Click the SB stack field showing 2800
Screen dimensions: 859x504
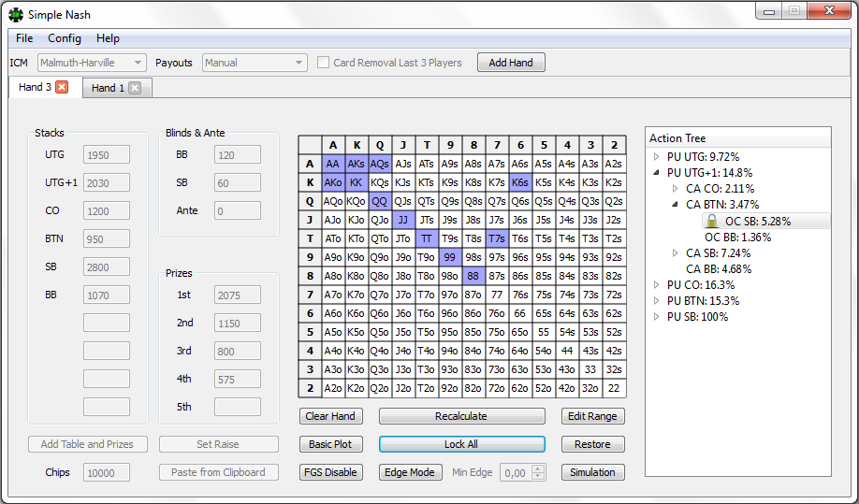pyautogui.click(x=107, y=267)
